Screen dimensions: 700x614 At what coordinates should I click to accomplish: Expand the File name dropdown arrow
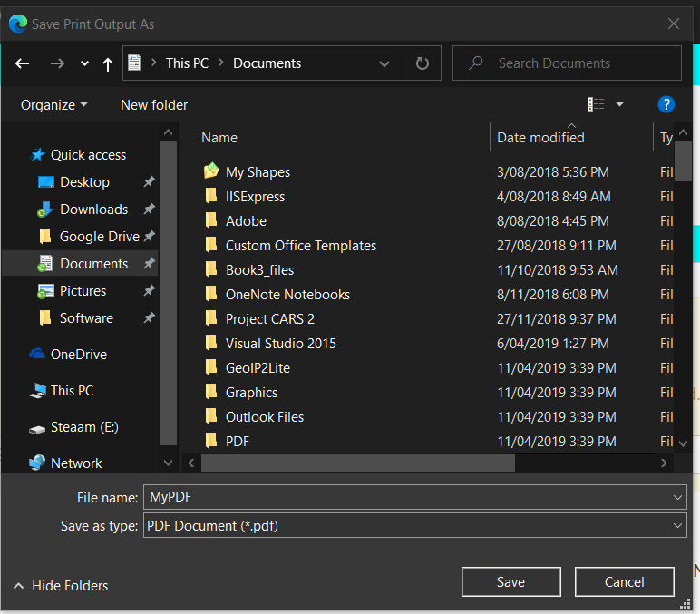pos(677,497)
